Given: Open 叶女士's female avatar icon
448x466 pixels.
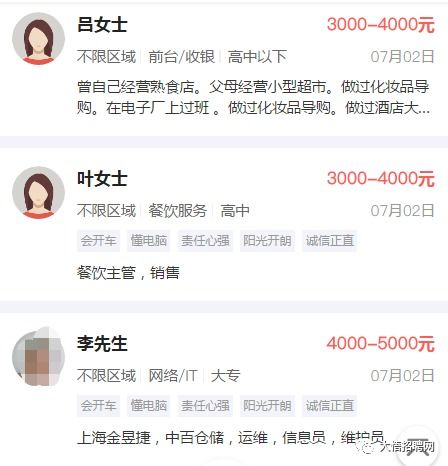Looking at the screenshot, I should (38, 193).
